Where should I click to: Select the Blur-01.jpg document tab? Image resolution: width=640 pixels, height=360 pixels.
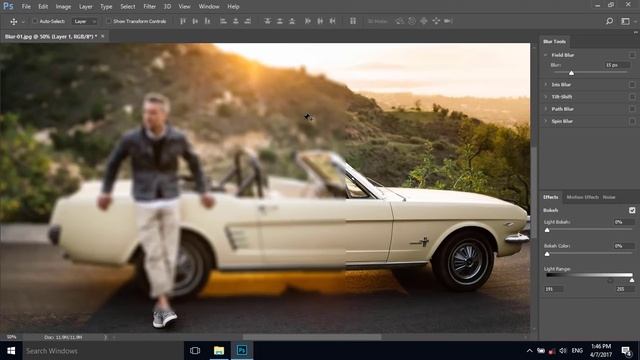pos(51,36)
